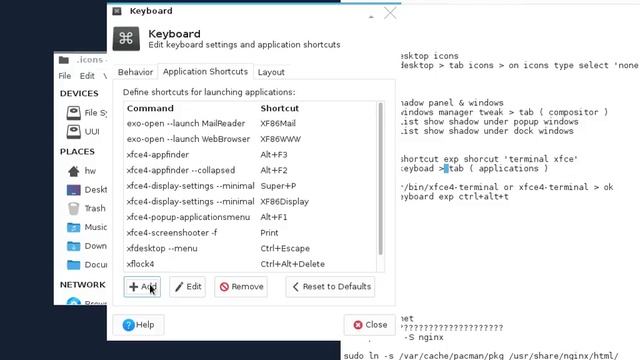Click the .icons folder title icon
Viewport: 640px width, 360px height.
[64, 60]
